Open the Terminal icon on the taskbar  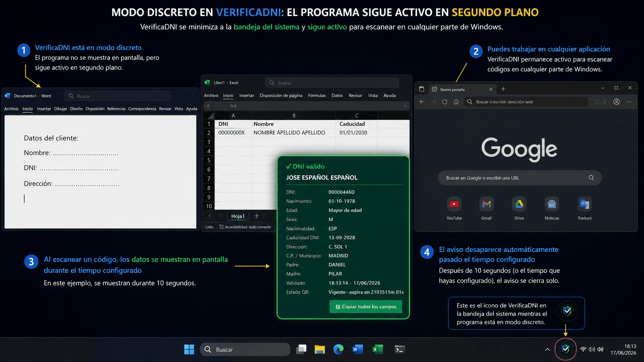tap(399, 349)
